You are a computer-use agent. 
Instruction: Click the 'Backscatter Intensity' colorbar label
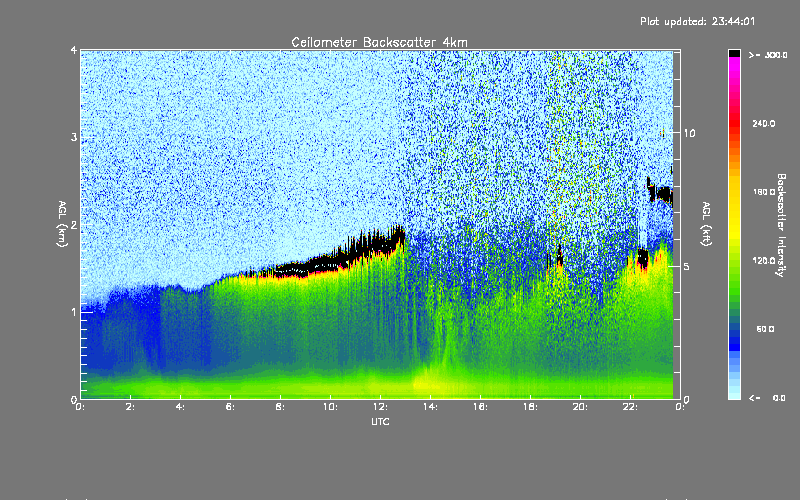(x=781, y=225)
